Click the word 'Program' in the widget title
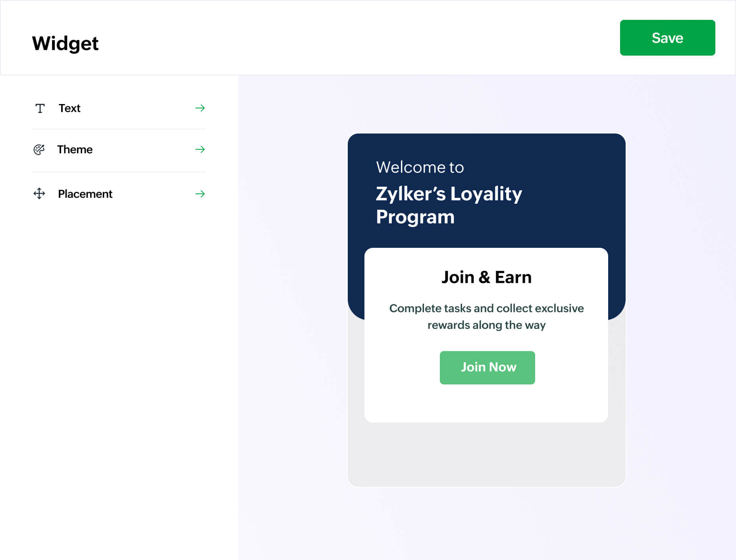 pyautogui.click(x=415, y=217)
